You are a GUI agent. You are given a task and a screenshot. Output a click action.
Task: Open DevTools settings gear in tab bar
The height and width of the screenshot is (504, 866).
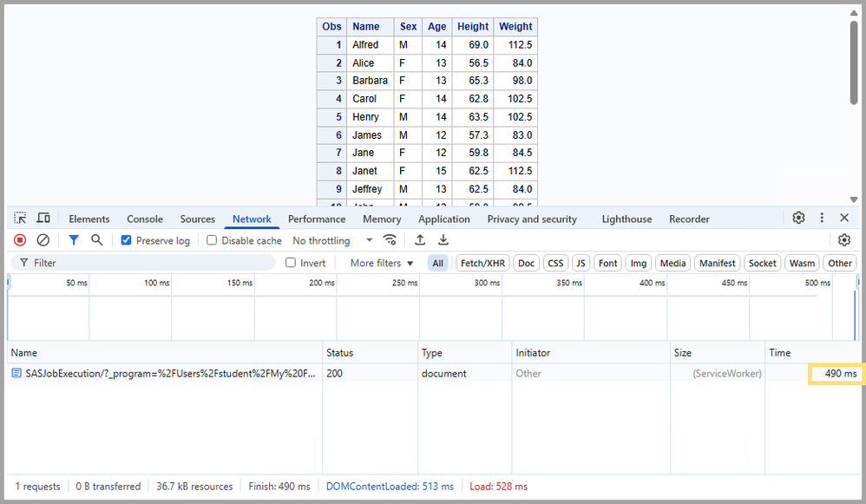(x=798, y=218)
